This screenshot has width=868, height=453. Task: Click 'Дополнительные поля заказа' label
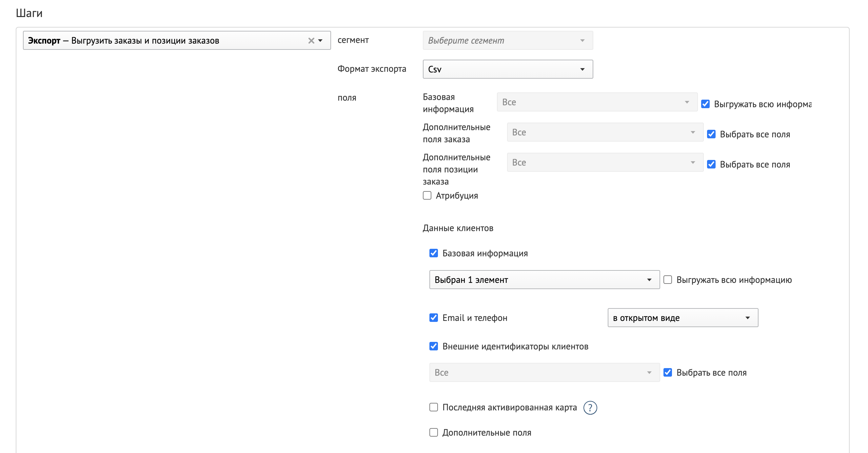point(457,133)
